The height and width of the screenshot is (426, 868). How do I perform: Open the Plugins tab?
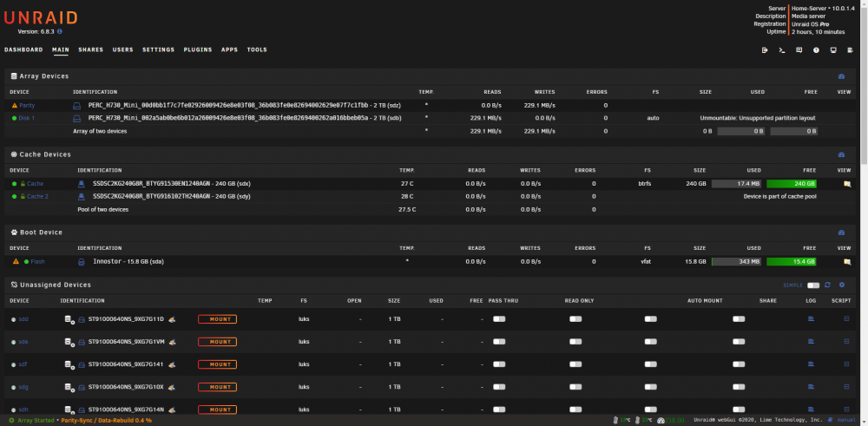pyautogui.click(x=198, y=49)
